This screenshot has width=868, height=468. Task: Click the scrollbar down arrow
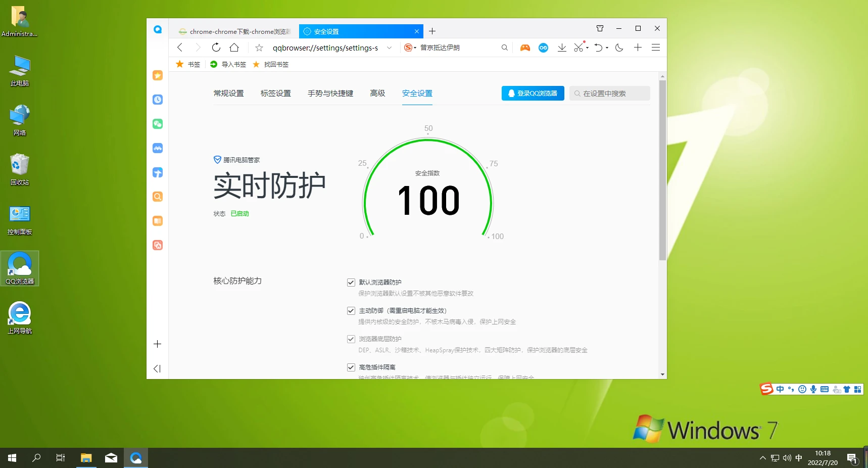coord(663,375)
